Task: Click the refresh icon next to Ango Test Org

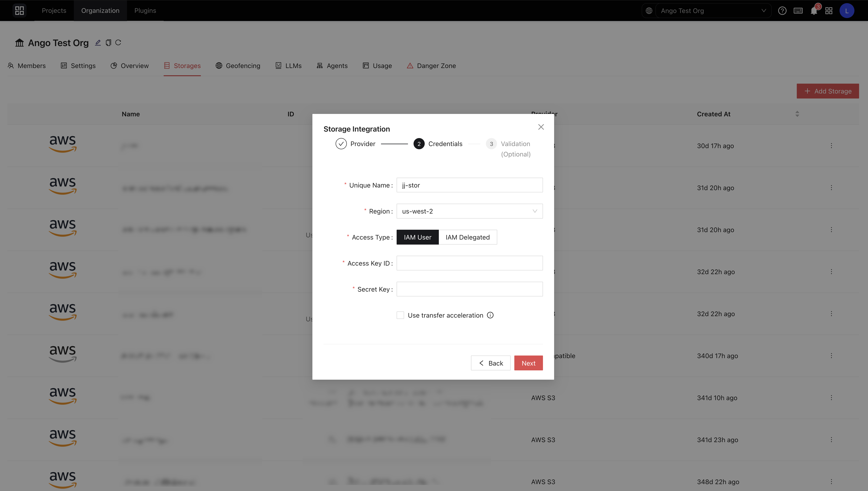Action: point(118,43)
